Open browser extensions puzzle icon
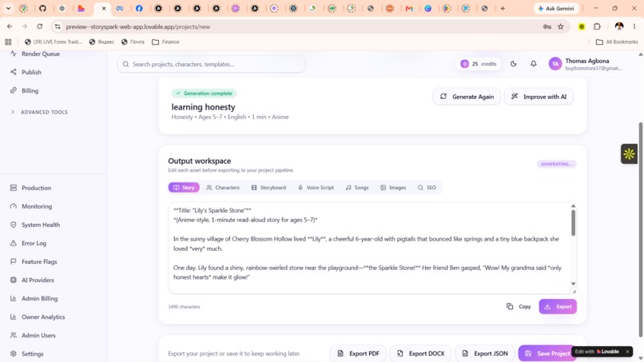 point(597,26)
